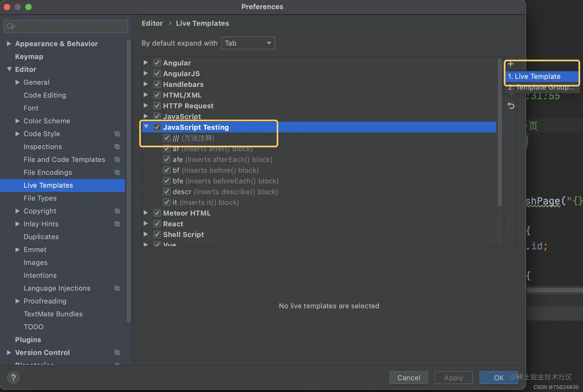Open the expand-with Tab dropdown
This screenshot has height=392, width=583.
click(x=248, y=43)
